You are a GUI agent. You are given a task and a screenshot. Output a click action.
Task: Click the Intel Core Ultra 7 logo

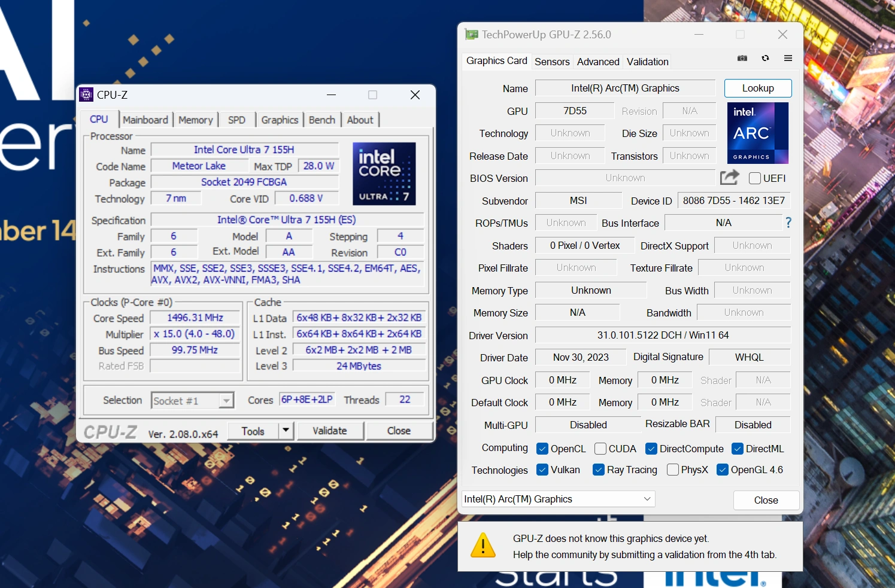coord(384,173)
